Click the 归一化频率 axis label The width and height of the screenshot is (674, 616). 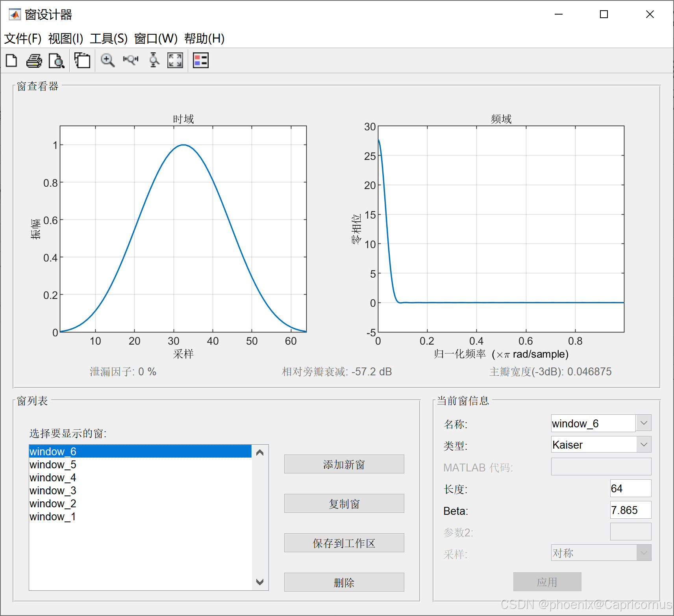[501, 354]
